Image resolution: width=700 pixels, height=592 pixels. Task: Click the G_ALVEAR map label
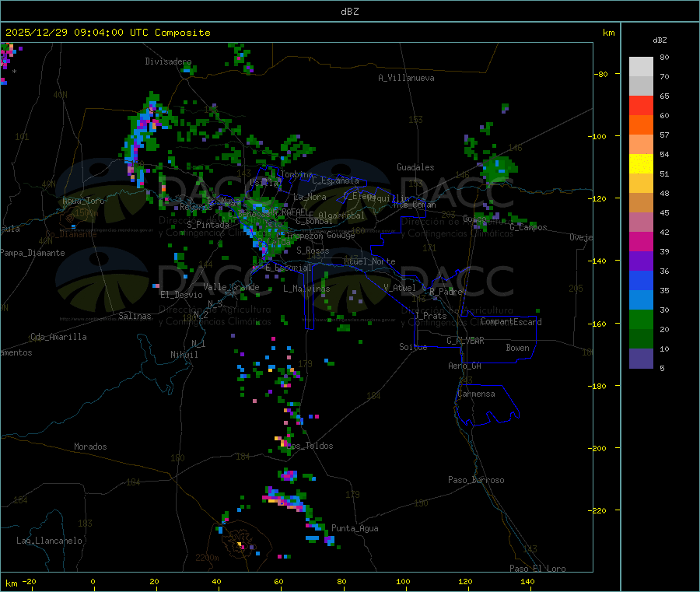465,341
